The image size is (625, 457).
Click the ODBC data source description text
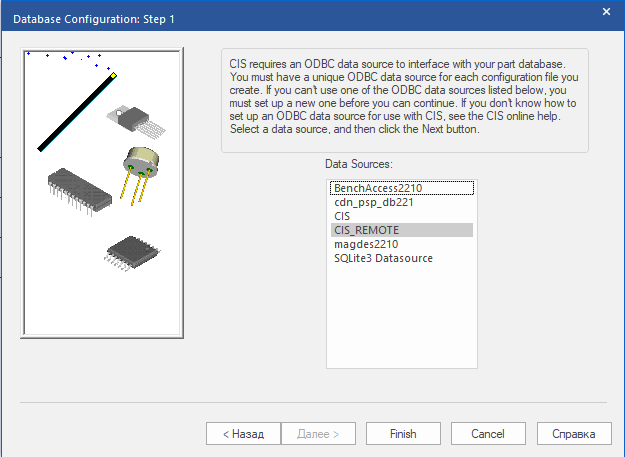click(x=404, y=97)
